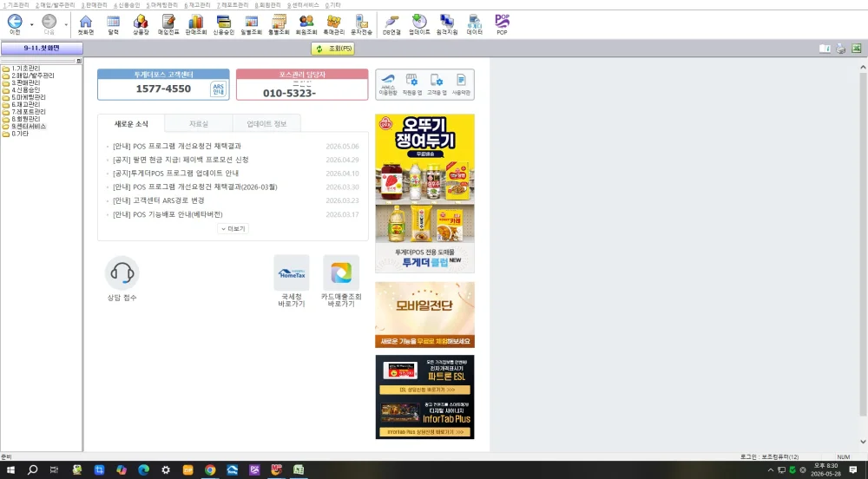Switch to the 업데이트 정보 tab
The height and width of the screenshot is (479, 868).
click(266, 123)
